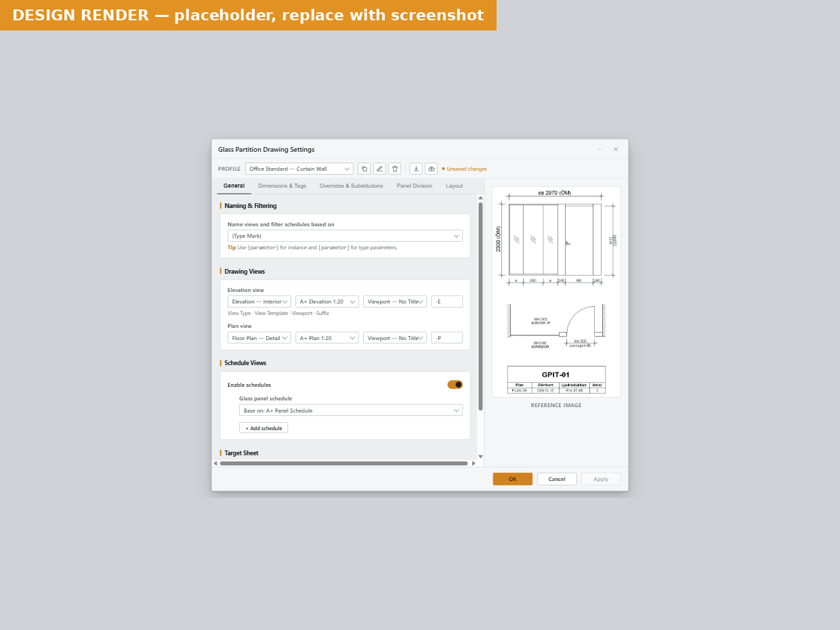Open the Base on: A+ Panel Schedule dropdown
The width and height of the screenshot is (840, 630).
(x=351, y=411)
